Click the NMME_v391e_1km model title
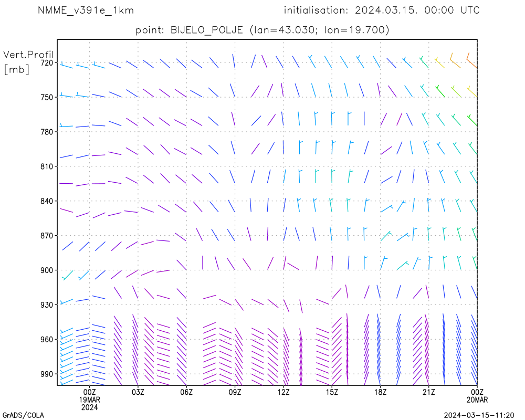 pyautogui.click(x=86, y=10)
